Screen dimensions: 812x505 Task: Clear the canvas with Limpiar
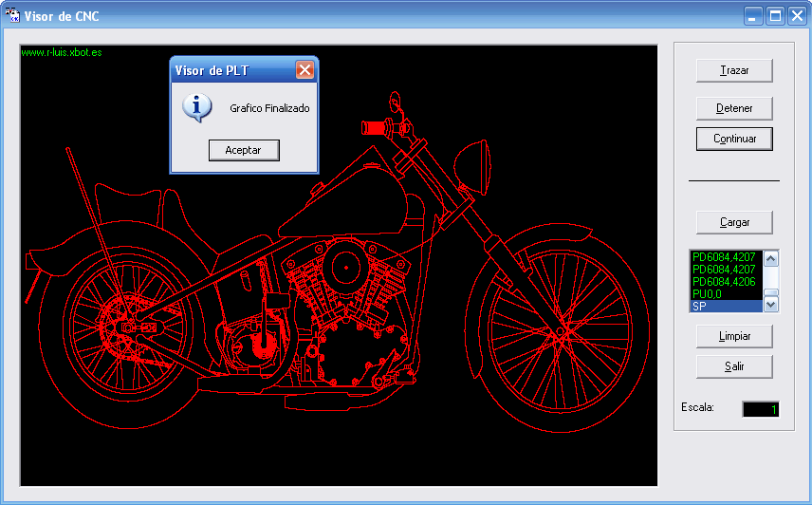734,336
